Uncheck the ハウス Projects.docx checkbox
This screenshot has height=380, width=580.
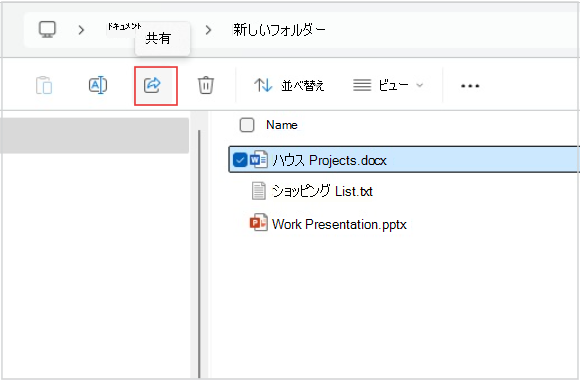(240, 160)
